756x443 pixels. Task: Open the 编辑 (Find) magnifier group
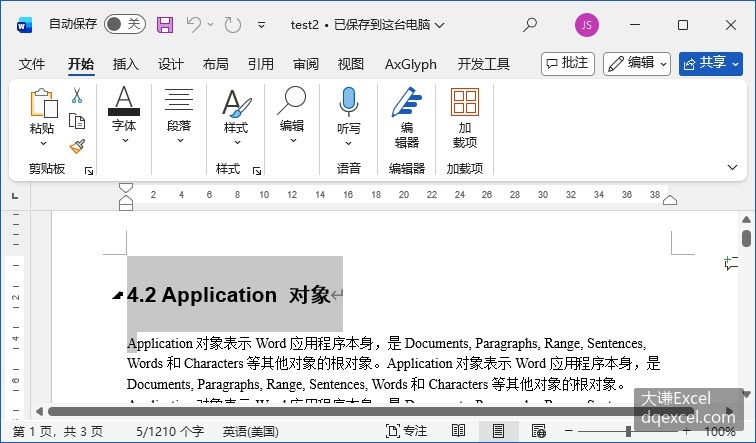coord(292,115)
